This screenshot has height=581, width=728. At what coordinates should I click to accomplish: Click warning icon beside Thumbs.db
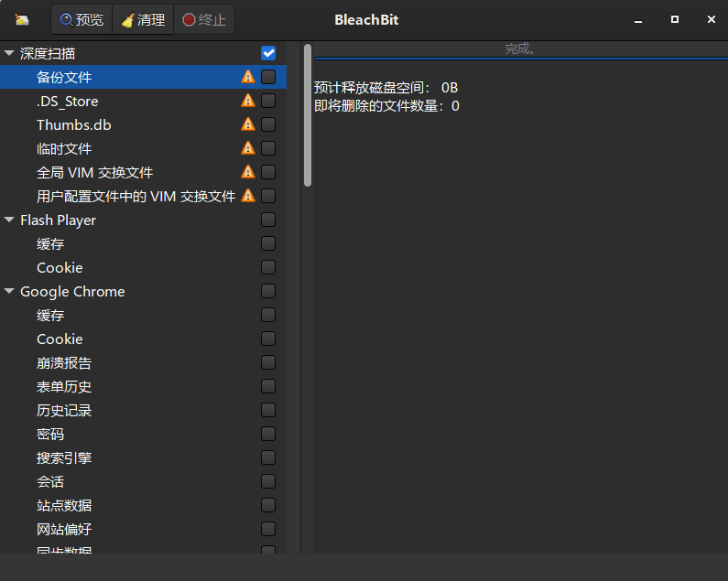pyautogui.click(x=248, y=124)
